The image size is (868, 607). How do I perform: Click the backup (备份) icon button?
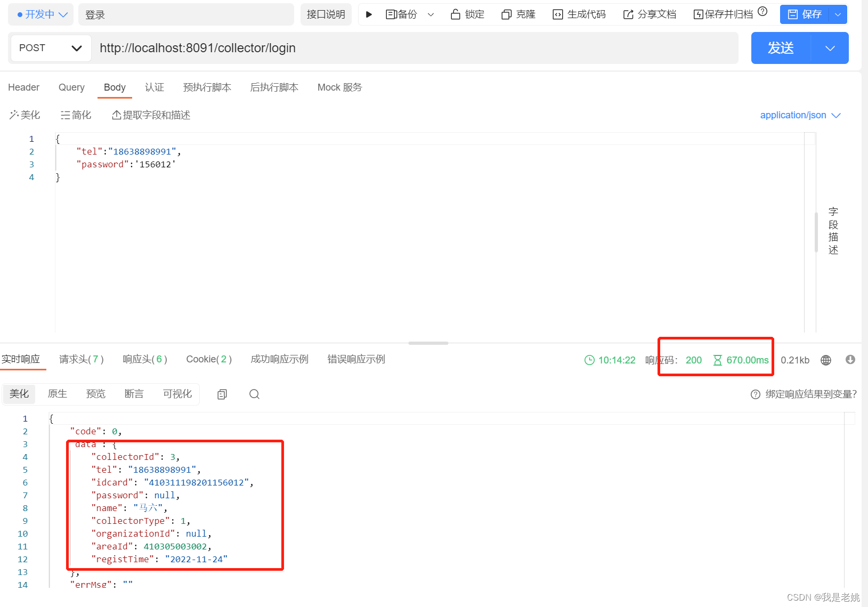coord(401,14)
